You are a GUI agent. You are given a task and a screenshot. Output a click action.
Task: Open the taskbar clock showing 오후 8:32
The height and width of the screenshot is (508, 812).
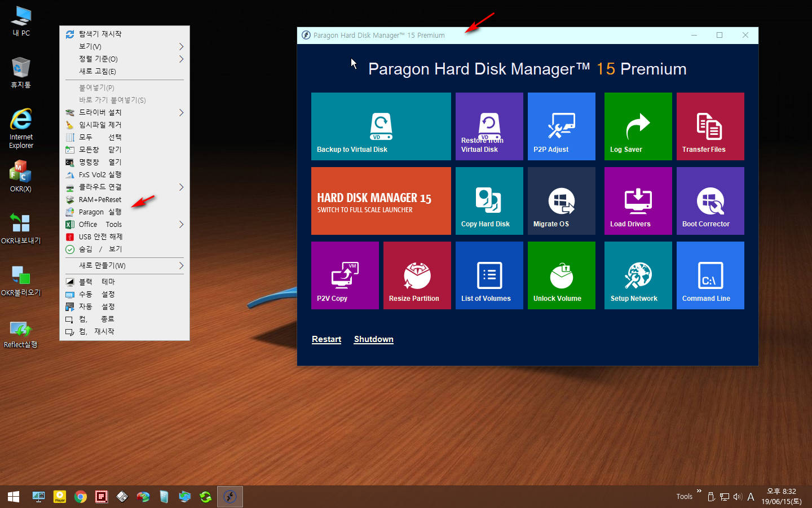tap(782, 497)
